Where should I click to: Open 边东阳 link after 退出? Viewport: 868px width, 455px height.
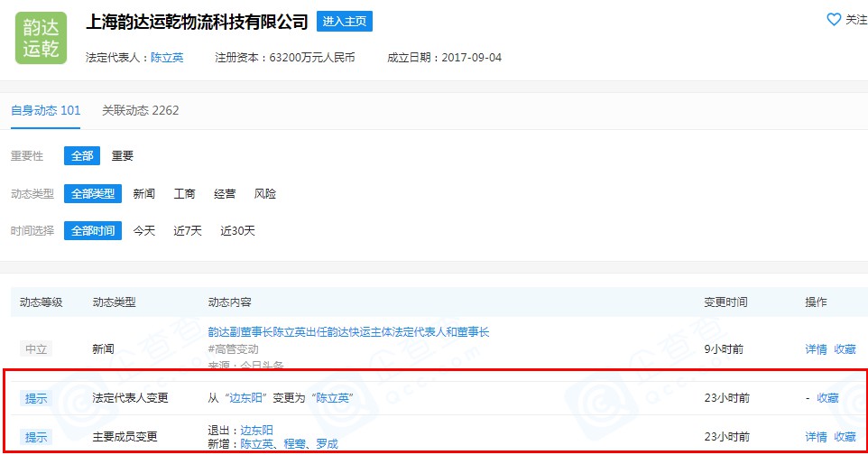[256, 430]
